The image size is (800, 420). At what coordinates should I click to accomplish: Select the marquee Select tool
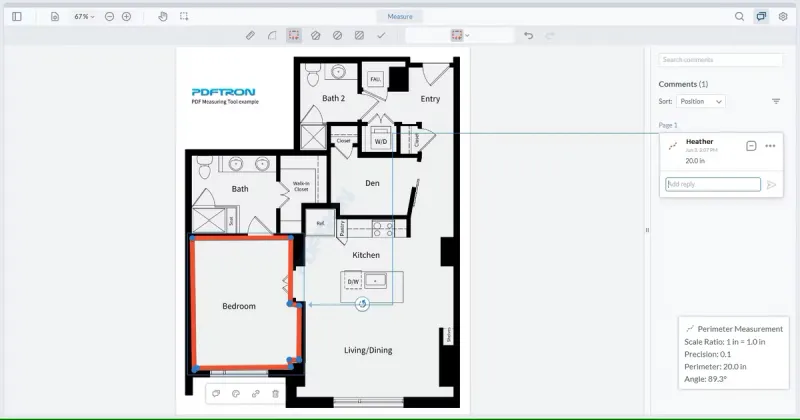click(x=184, y=16)
